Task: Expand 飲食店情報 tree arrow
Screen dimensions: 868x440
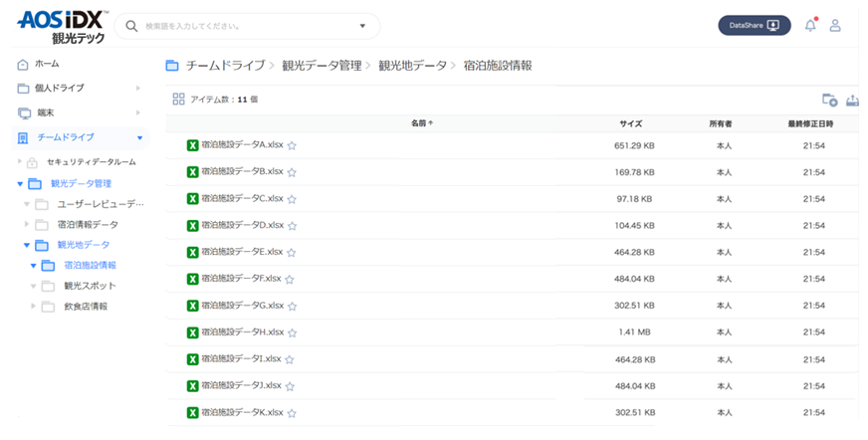Action: coord(33,306)
